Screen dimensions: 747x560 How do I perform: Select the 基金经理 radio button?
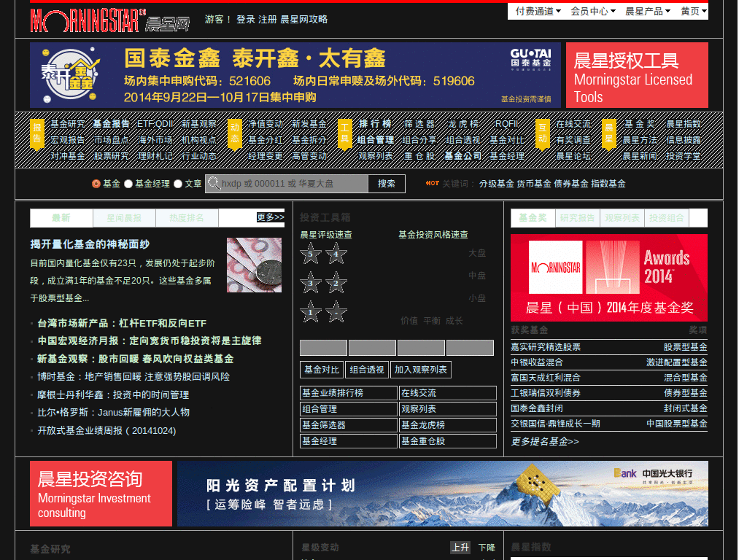click(128, 184)
